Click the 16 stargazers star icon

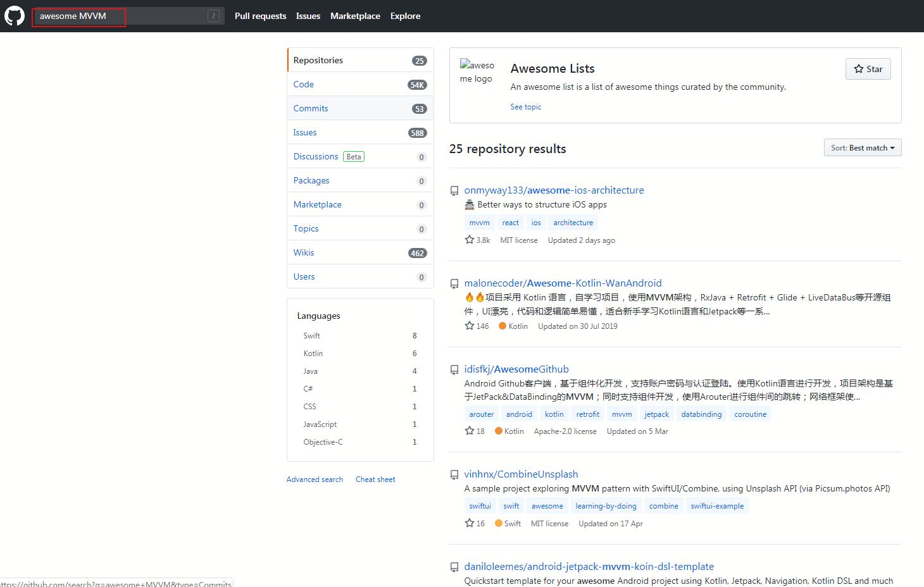[469, 523]
